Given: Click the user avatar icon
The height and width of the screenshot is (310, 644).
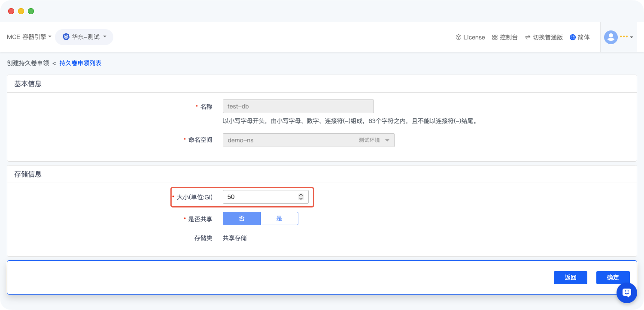Looking at the screenshot, I should pyautogui.click(x=611, y=37).
